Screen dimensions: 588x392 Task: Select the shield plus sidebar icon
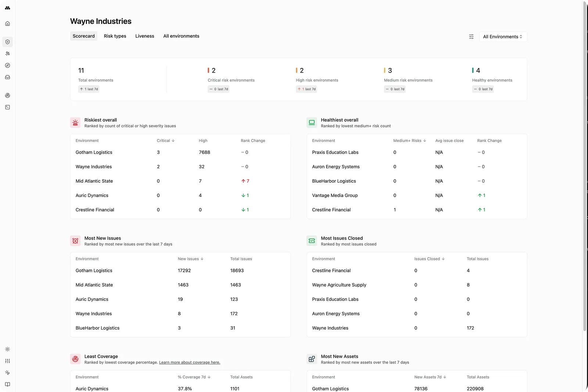[x=7, y=42]
